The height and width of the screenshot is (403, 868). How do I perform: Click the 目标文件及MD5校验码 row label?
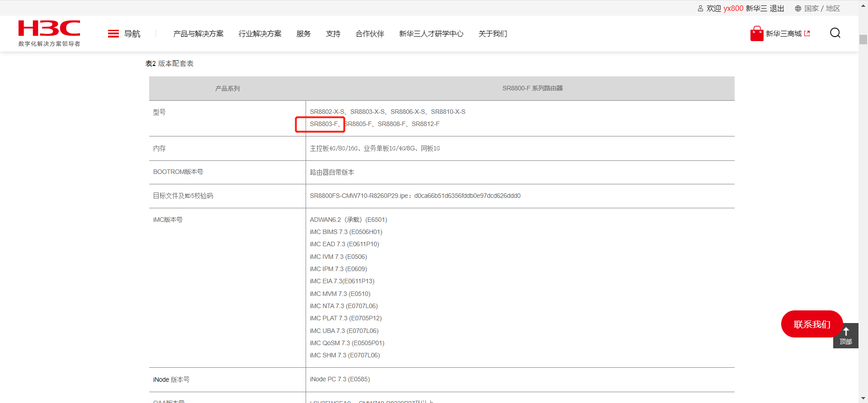pos(183,196)
